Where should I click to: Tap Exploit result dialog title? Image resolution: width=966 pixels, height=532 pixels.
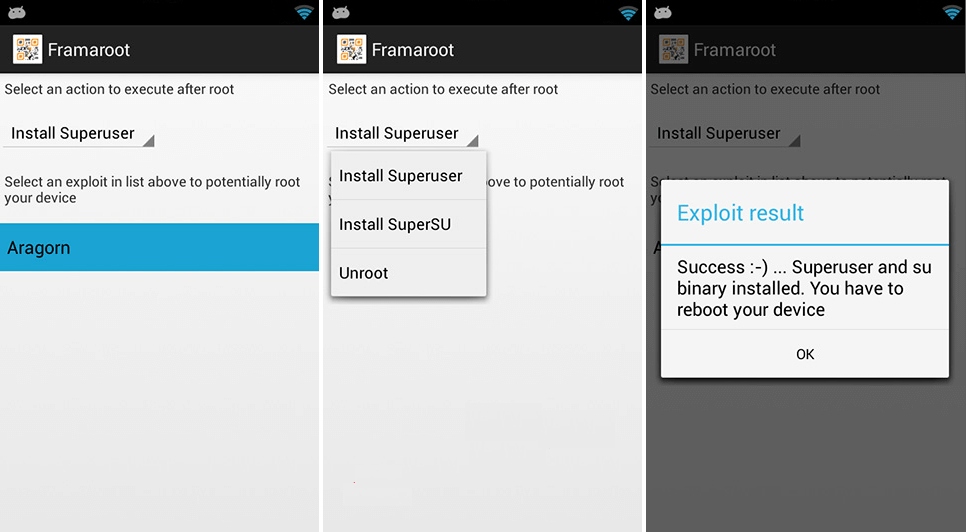click(x=740, y=213)
